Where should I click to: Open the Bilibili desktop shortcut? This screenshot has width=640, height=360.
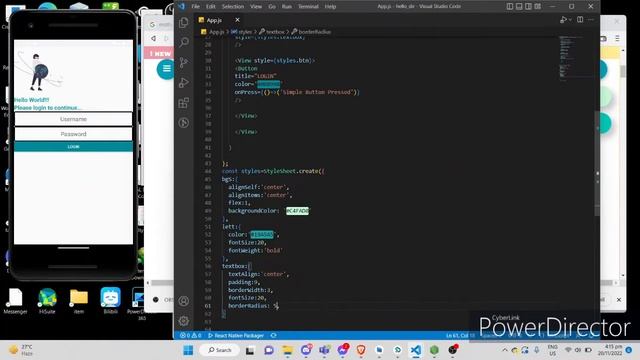coord(111,301)
